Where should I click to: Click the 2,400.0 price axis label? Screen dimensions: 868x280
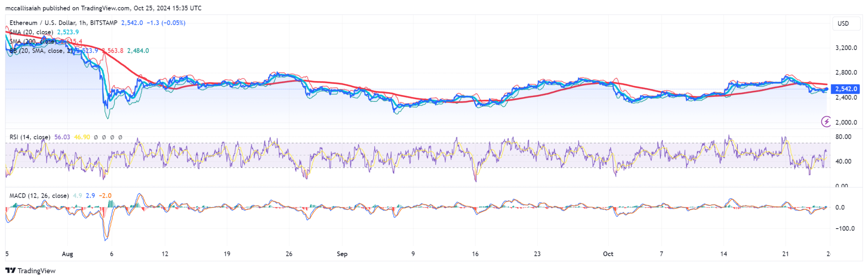846,98
